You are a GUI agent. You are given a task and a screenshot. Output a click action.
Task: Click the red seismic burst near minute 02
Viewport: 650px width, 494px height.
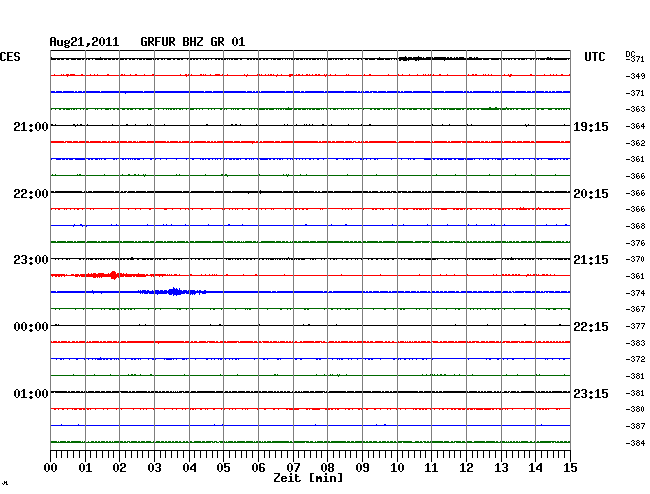pos(113,275)
